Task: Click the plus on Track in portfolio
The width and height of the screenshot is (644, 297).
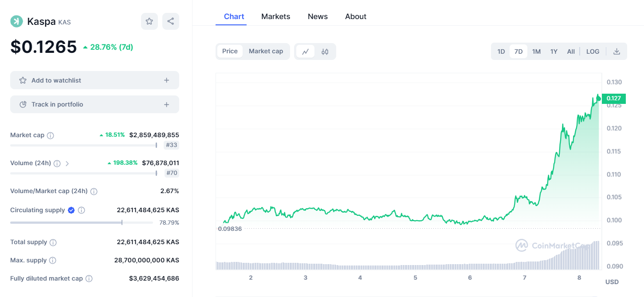Action: (167, 104)
